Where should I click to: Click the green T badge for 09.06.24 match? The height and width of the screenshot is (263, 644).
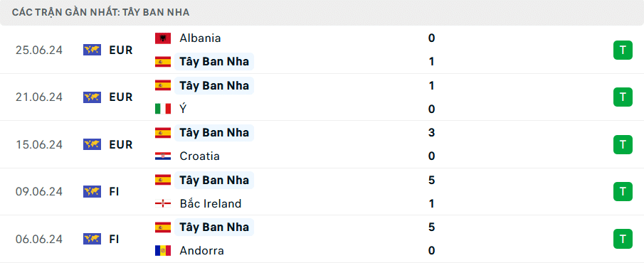click(x=623, y=192)
